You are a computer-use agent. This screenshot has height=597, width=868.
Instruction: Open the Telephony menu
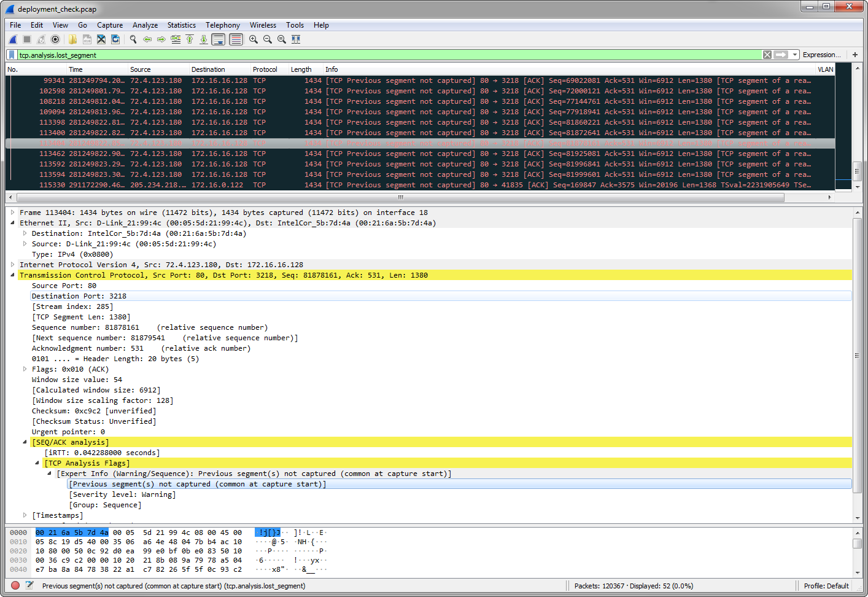[x=222, y=25]
